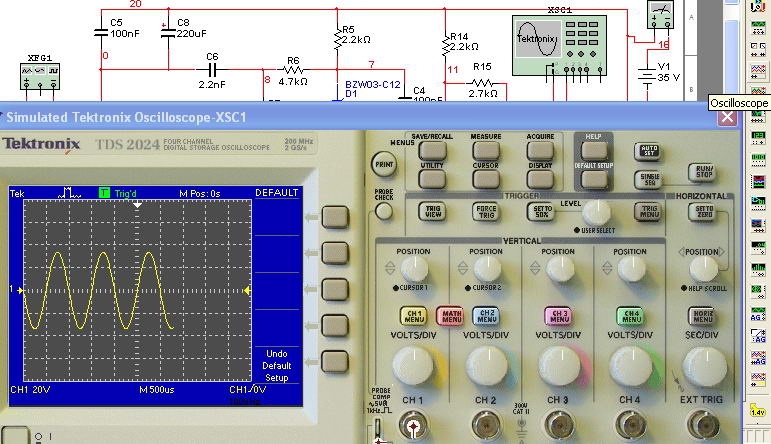The height and width of the screenshot is (444, 771).
Task: Open the MEASURE menu button
Action: click(486, 150)
